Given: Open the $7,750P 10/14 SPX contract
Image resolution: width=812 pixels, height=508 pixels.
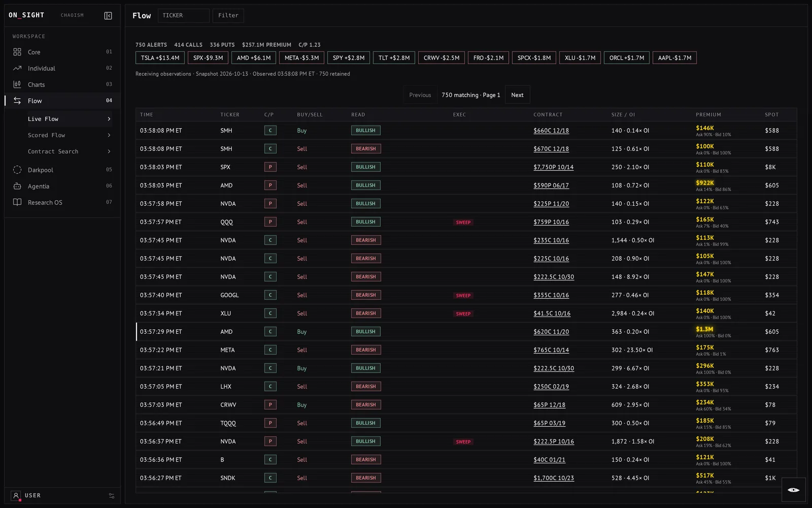Looking at the screenshot, I should [x=554, y=167].
